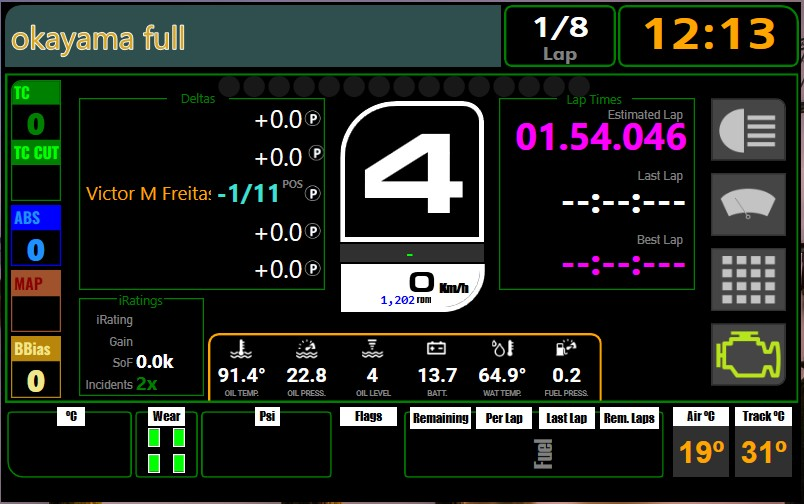Click the Psi tab label
This screenshot has height=504, width=804.
[267, 416]
